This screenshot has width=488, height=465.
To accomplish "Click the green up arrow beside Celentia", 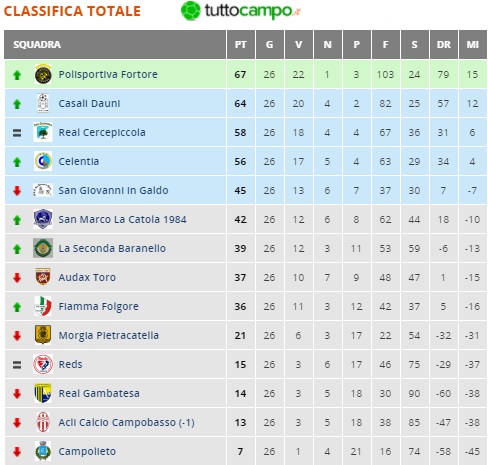I will [17, 162].
